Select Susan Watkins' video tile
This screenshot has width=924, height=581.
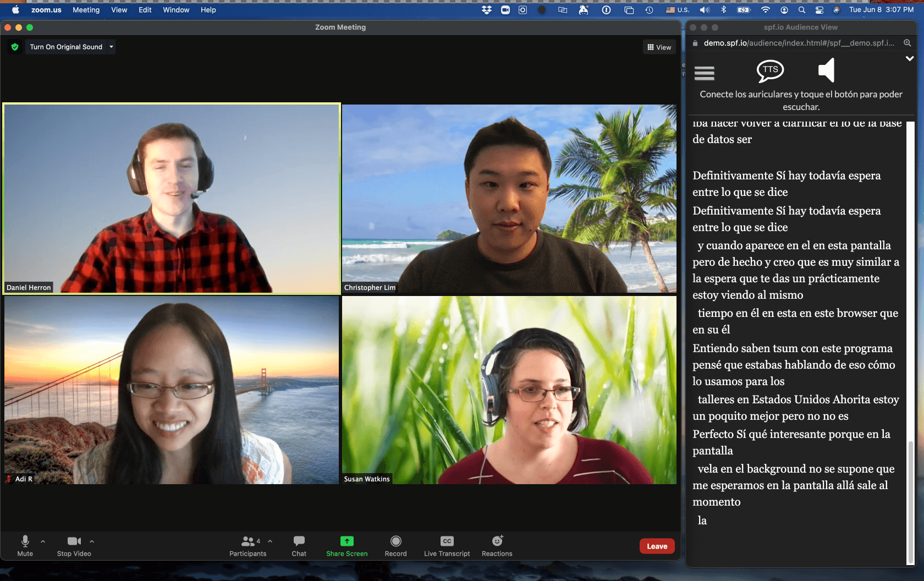click(x=509, y=390)
